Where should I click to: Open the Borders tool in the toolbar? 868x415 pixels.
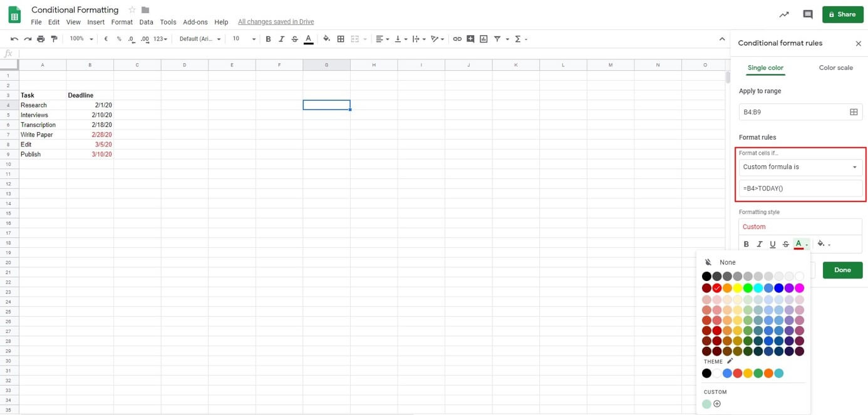(x=341, y=39)
